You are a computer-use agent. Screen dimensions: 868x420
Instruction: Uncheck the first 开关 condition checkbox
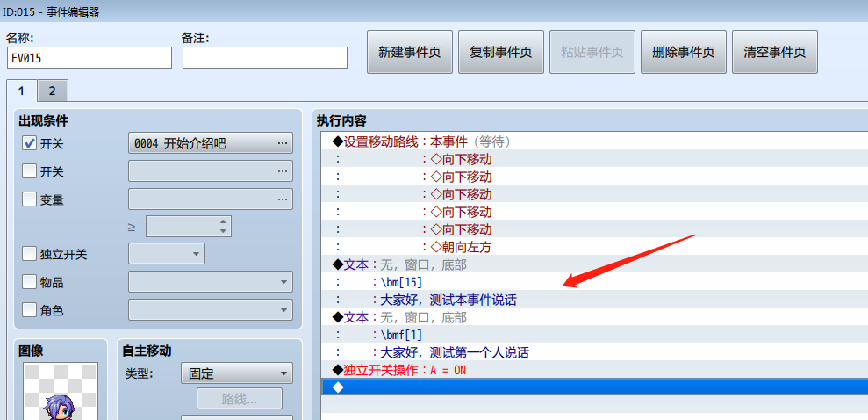(x=29, y=143)
